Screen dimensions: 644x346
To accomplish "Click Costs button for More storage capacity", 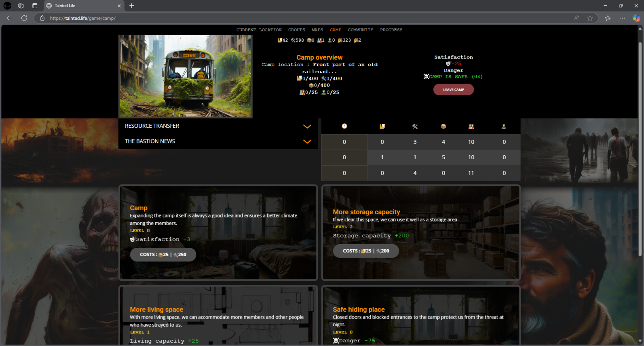I will pyautogui.click(x=366, y=251).
